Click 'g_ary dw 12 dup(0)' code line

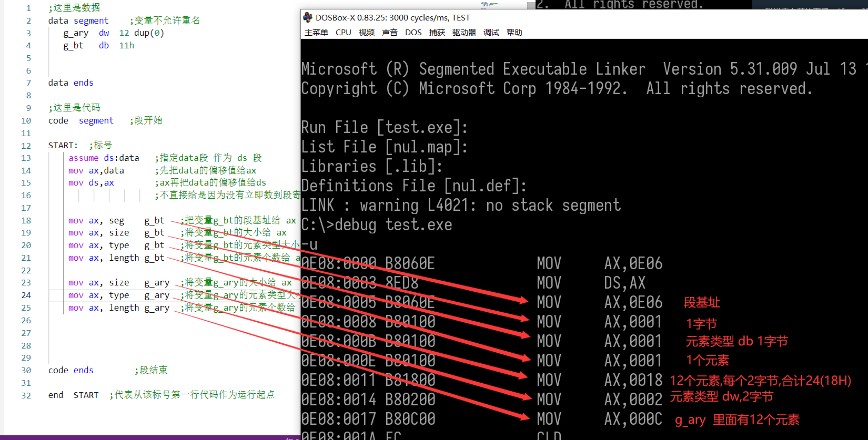coord(114,33)
